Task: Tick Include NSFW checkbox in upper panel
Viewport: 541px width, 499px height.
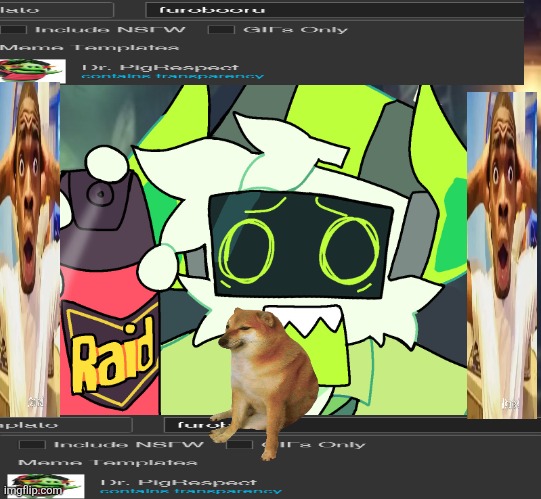Action: [x=13, y=30]
